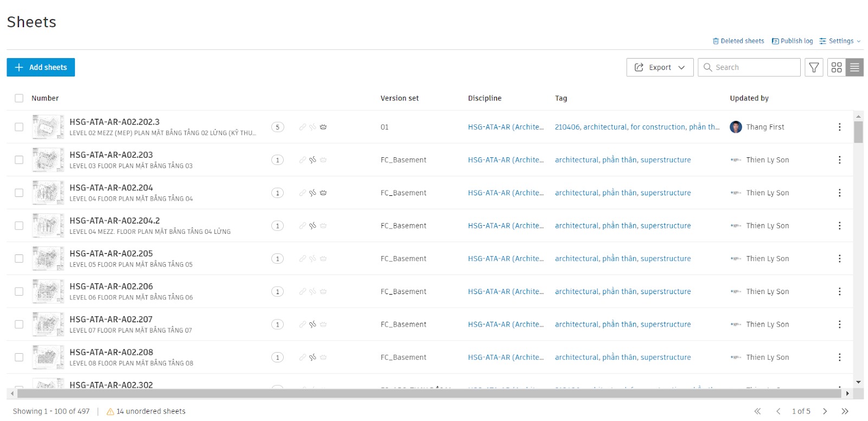
Task: Click the squiggle markup icon on the A02.203 row
Action: pyautogui.click(x=312, y=160)
